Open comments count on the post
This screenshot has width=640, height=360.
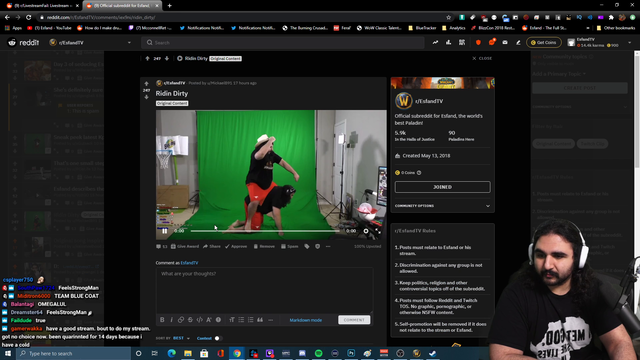[x=162, y=247]
